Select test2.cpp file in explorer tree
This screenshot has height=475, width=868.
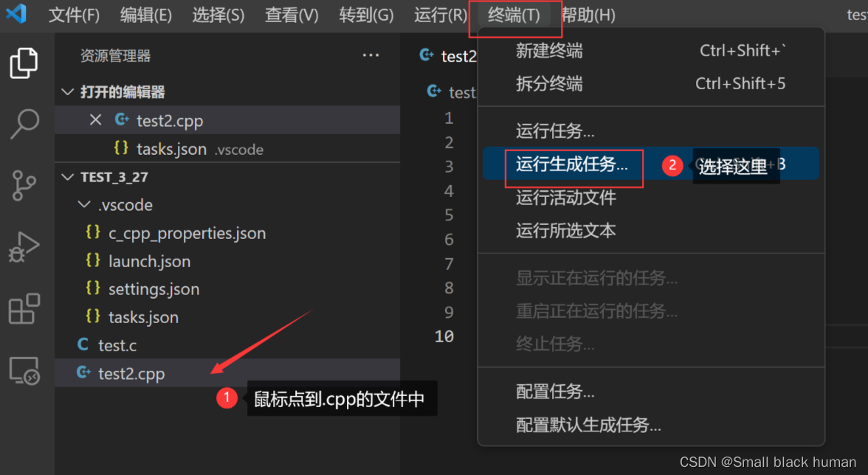point(227,373)
